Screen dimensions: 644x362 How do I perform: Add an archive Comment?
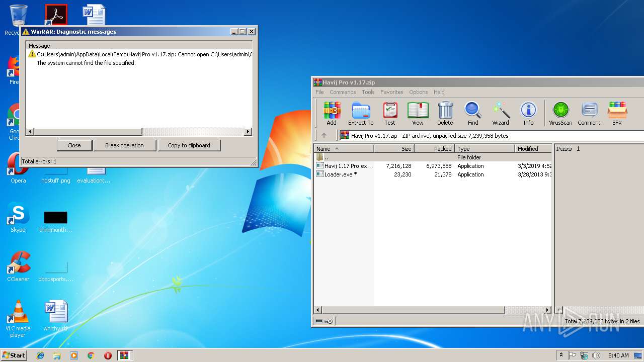pyautogui.click(x=589, y=113)
